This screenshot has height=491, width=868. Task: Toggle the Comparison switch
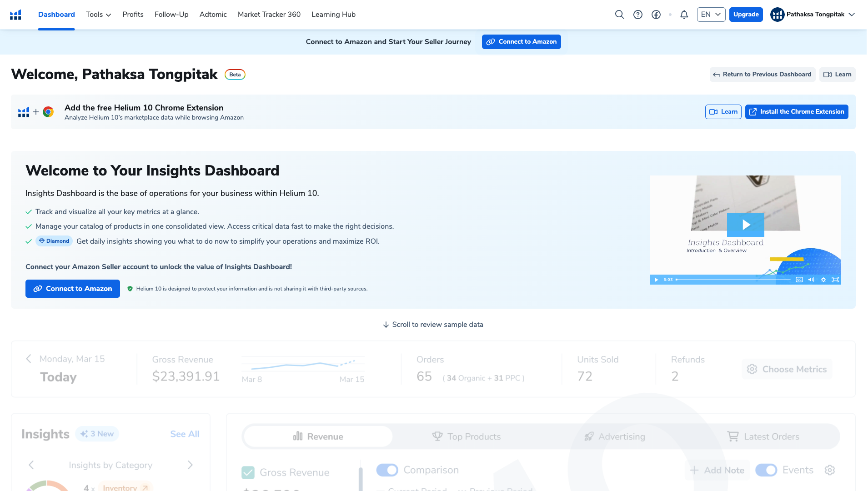pos(387,470)
